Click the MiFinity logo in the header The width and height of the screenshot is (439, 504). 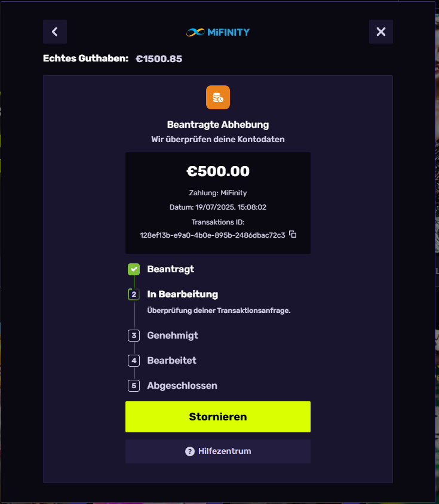(218, 32)
